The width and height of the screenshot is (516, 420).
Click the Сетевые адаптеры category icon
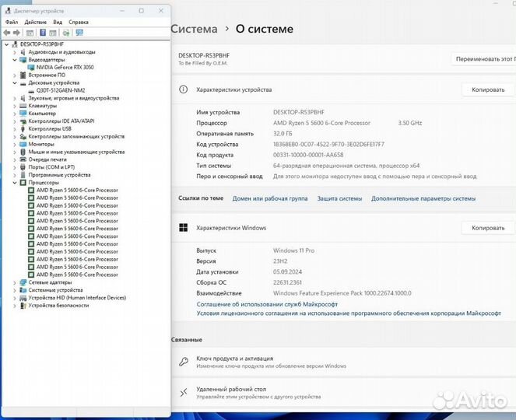(x=23, y=282)
